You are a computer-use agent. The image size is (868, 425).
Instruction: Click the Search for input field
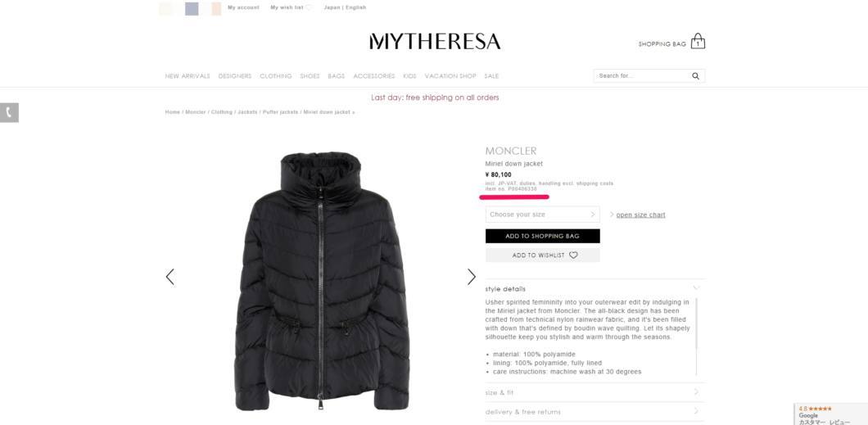point(642,76)
